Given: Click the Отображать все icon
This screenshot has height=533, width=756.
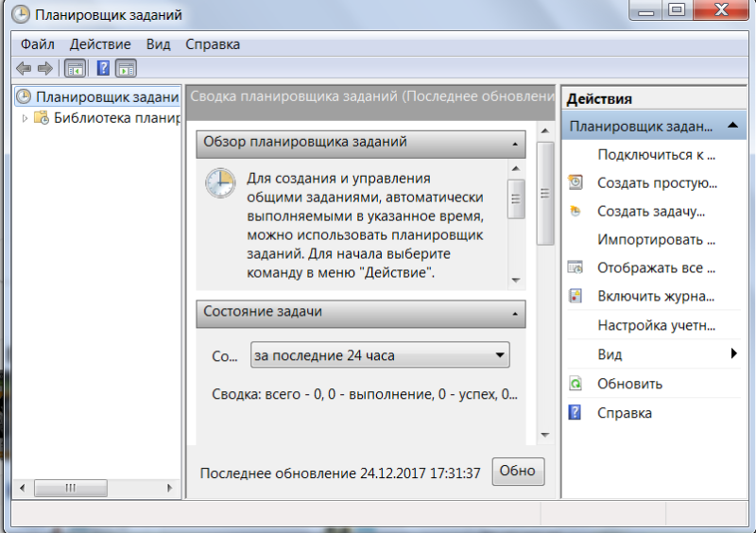Looking at the screenshot, I should 576,267.
